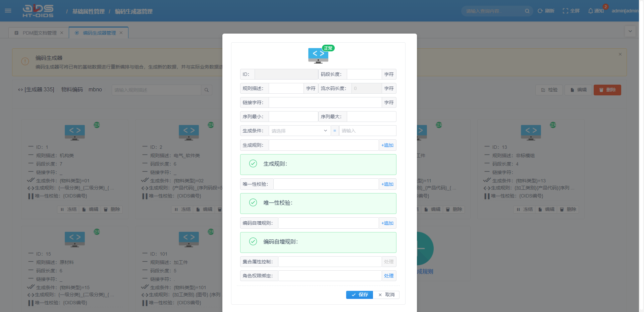The width and height of the screenshot is (644, 312).
Task: Select the 编码生成器管理 tab
Action: pyautogui.click(x=99, y=33)
